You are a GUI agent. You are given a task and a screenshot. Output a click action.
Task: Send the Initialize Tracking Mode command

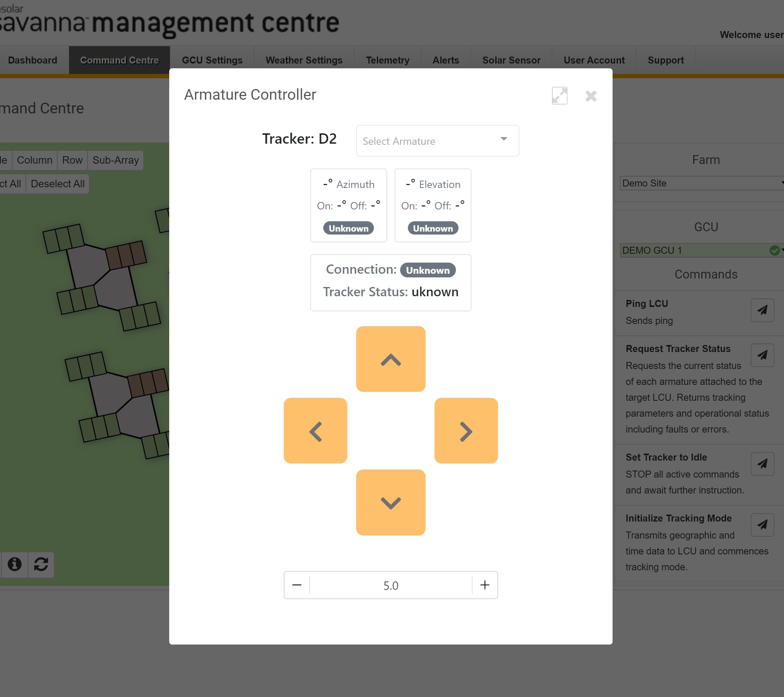coord(762,525)
